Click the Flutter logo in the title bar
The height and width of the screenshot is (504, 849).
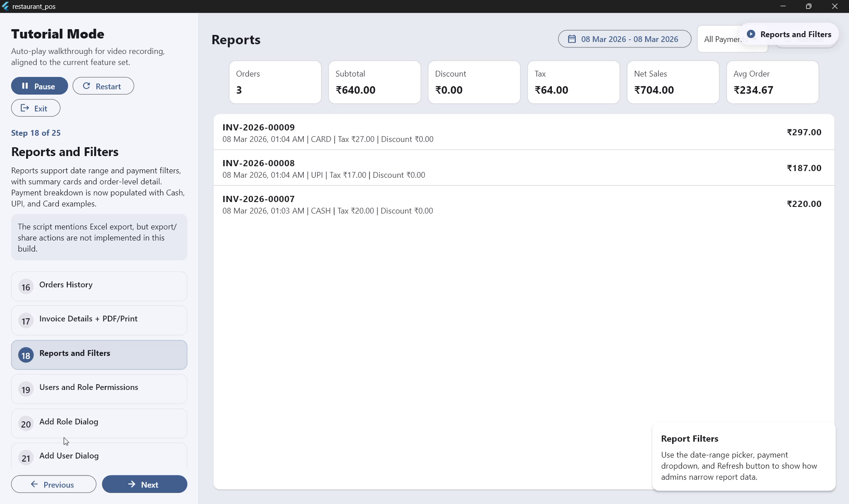point(6,6)
